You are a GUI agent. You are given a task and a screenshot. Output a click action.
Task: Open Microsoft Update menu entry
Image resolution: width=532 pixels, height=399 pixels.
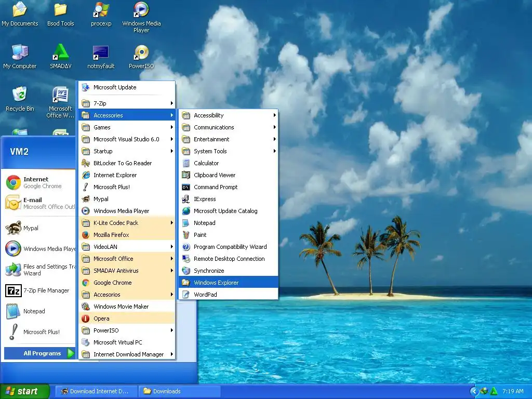127,87
